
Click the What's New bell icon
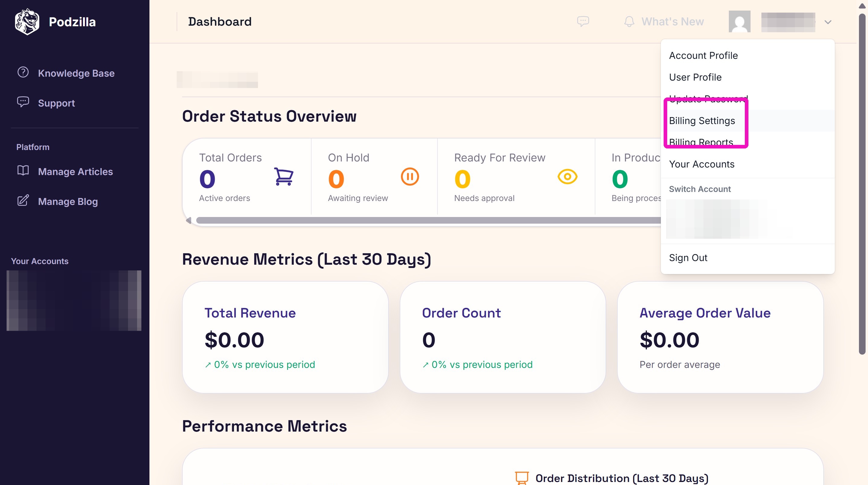tap(629, 21)
